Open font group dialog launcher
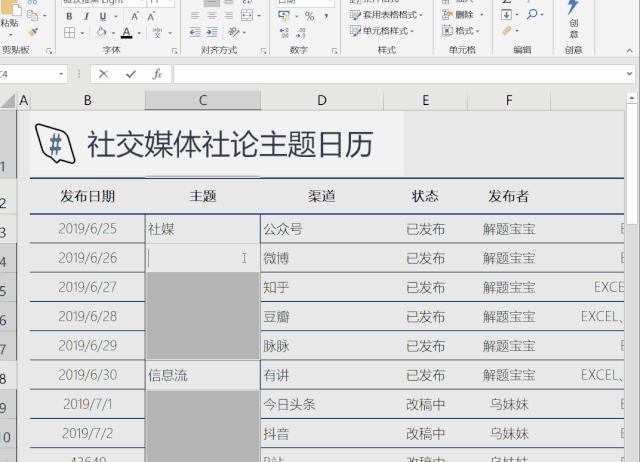The width and height of the screenshot is (640, 462). pos(174,51)
